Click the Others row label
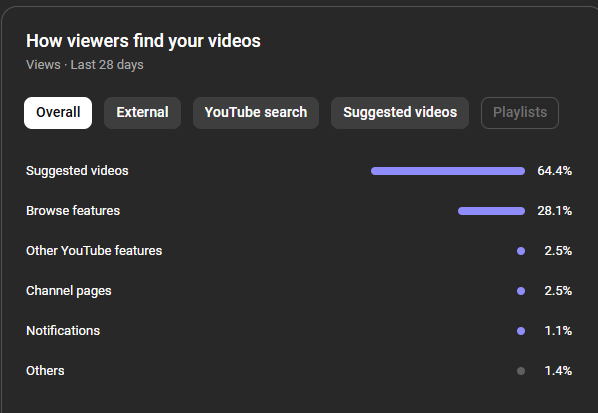 (45, 371)
